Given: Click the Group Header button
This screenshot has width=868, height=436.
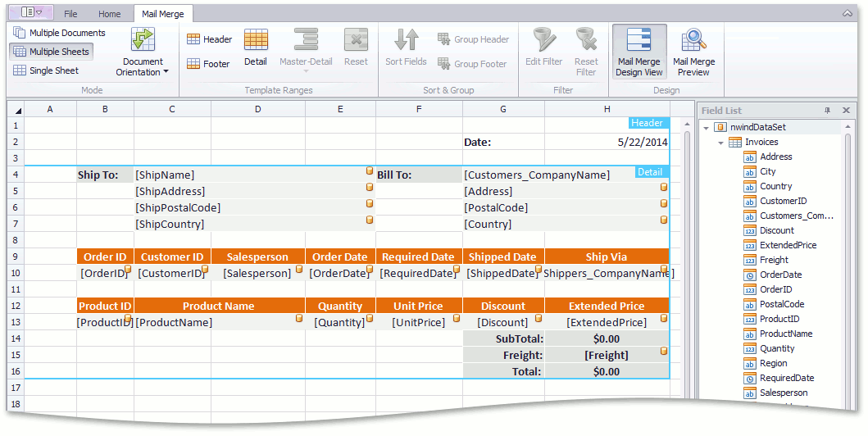Looking at the screenshot, I should [473, 39].
